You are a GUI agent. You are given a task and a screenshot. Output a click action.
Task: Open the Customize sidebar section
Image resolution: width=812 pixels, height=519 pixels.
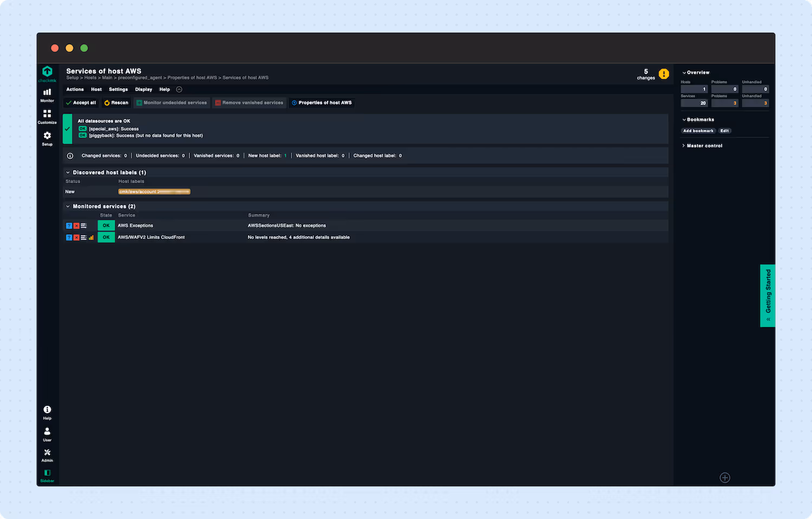click(47, 116)
